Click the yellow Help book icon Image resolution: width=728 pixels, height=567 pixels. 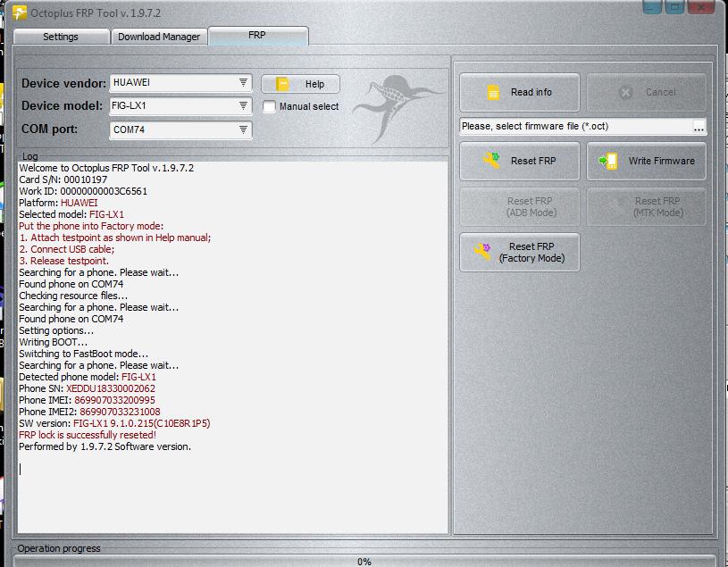coord(282,84)
